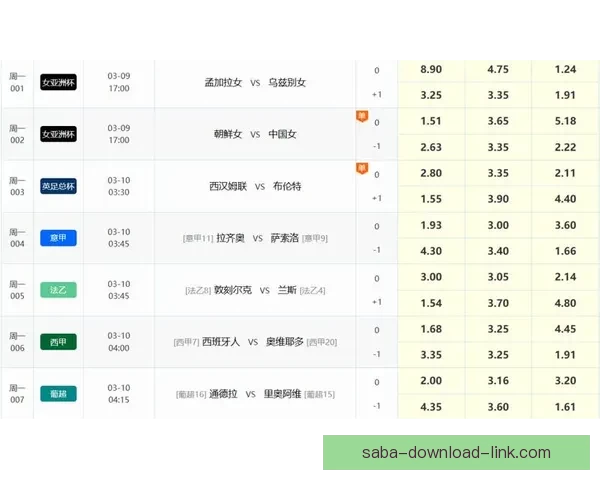Open the 英足总杯 league badge in row 003
Viewport: 600px width, 480px height.
click(58, 186)
